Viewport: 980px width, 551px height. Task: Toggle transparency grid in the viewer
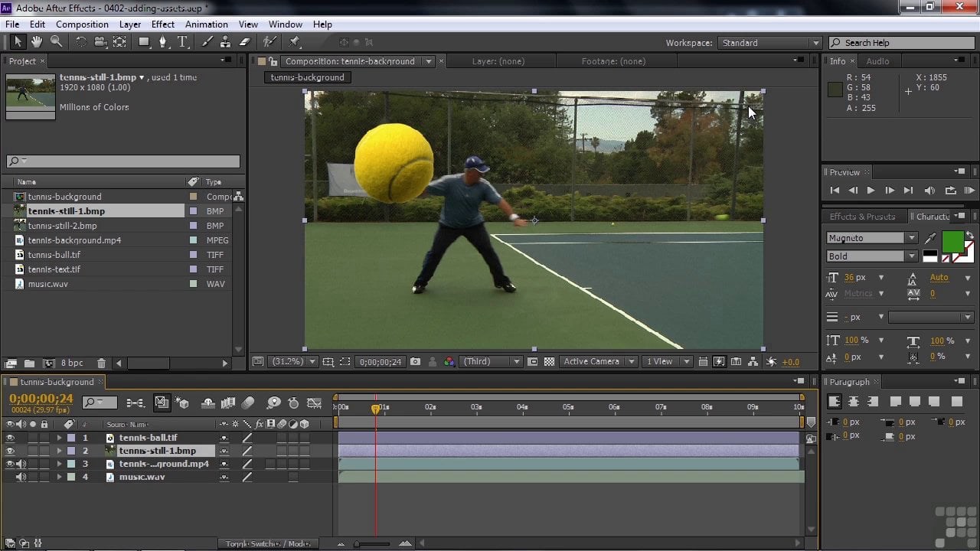[549, 362]
